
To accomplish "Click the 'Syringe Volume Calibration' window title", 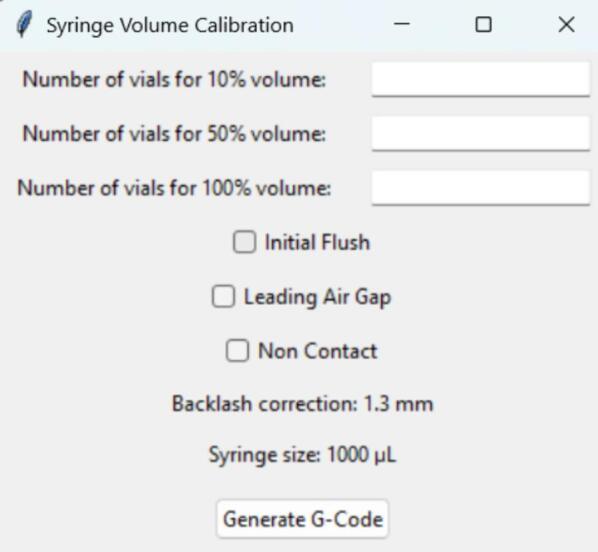I will point(170,26).
